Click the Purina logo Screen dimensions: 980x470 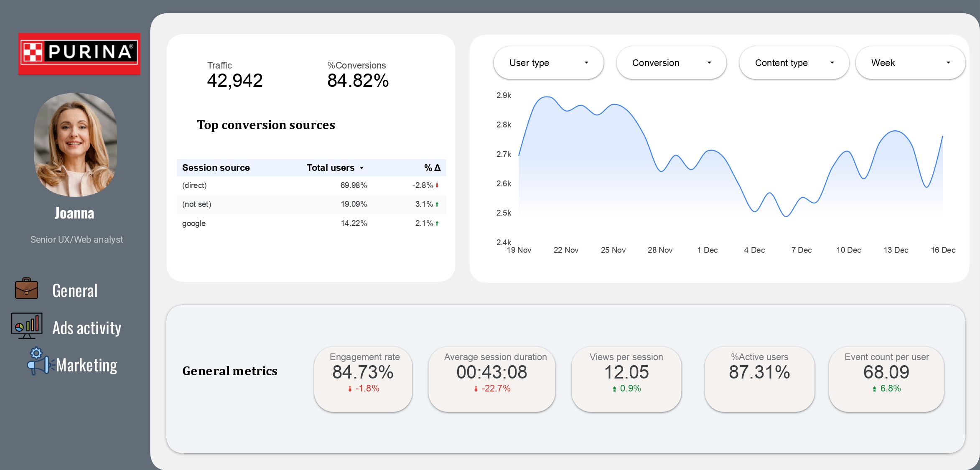[x=79, y=54]
